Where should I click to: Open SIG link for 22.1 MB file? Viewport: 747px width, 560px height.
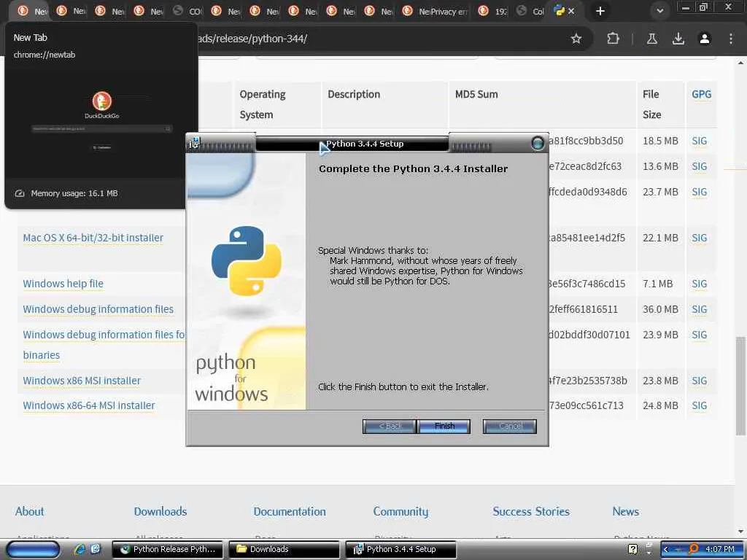pyautogui.click(x=700, y=238)
